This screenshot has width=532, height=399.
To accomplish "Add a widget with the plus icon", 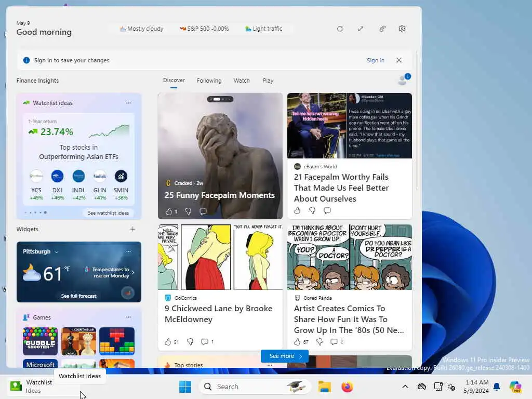I will [x=132, y=229].
